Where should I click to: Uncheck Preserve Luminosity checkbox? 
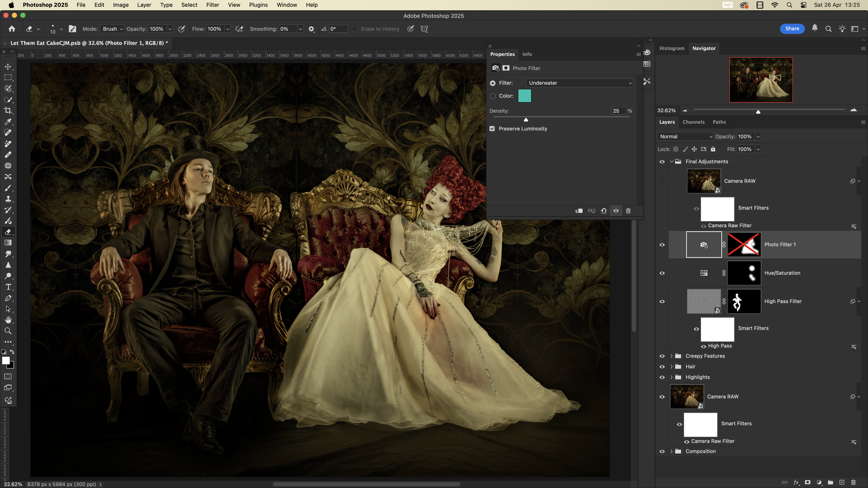coord(492,129)
